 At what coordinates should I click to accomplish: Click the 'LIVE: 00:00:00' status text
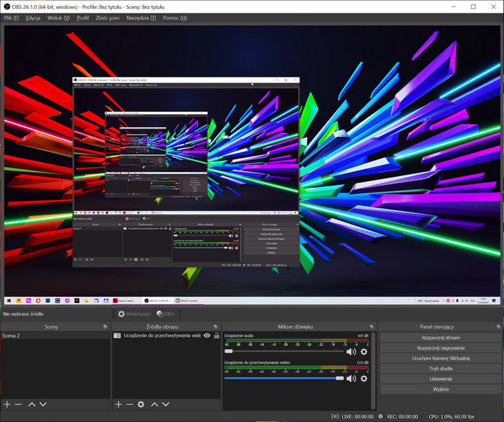(357, 416)
